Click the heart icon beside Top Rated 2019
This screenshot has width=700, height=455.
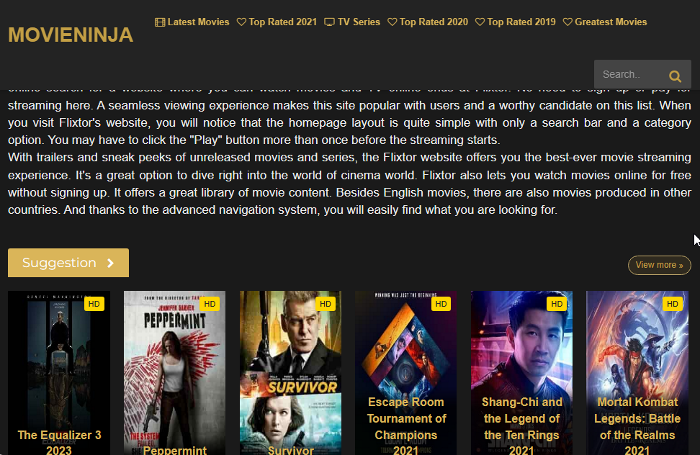click(479, 22)
